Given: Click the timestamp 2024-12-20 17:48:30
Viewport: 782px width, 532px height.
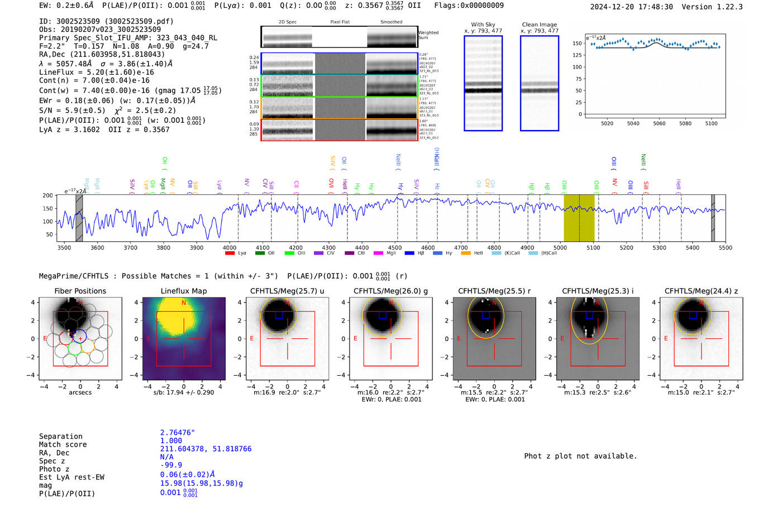Looking at the screenshot, I should tap(632, 7).
